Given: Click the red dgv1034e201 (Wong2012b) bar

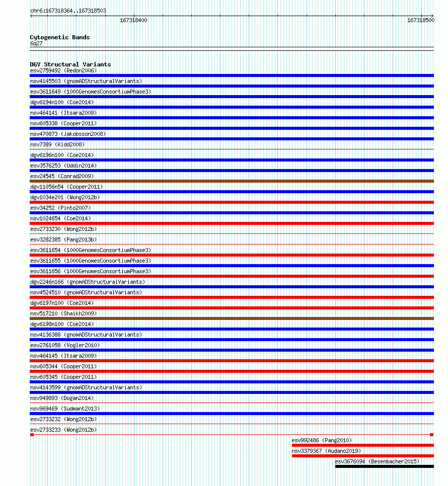Looking at the screenshot, I should point(232,202).
